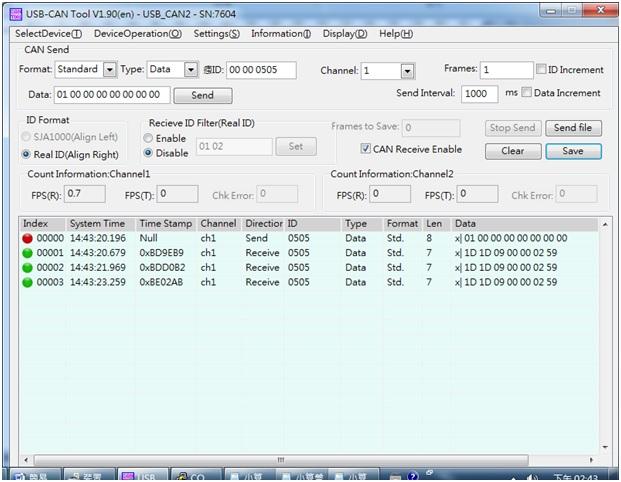Screen dimensions: 621x482
Task: Open the Channel dropdown
Action: coord(407,71)
